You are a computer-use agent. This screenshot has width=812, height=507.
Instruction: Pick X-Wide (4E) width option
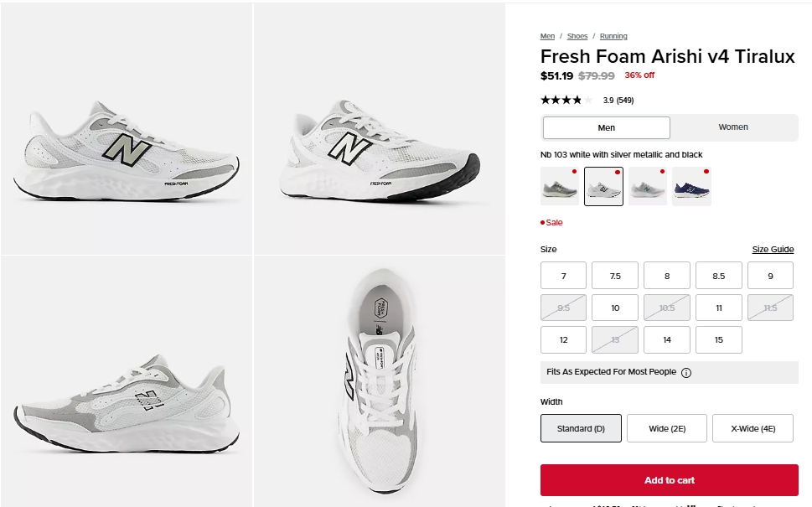[753, 428]
